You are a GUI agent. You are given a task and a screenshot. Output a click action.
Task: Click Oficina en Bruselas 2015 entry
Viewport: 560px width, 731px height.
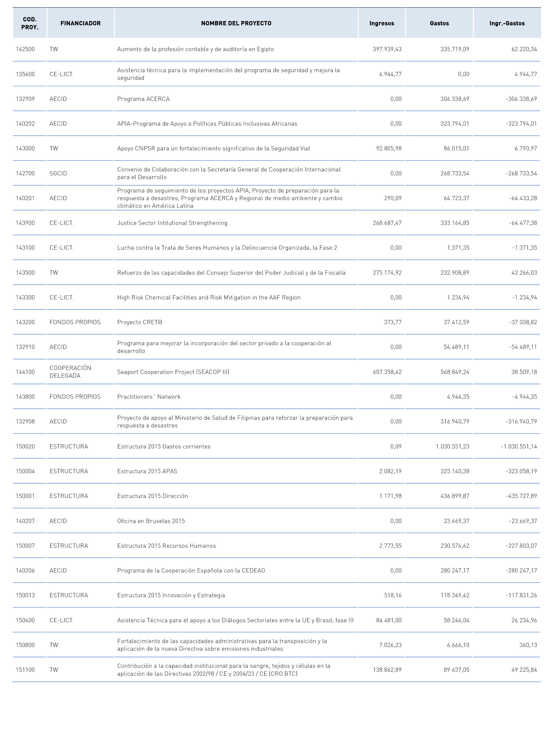(151, 521)
